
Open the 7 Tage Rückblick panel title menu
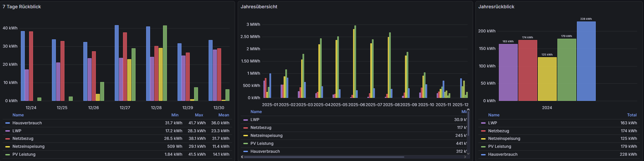click(x=22, y=7)
